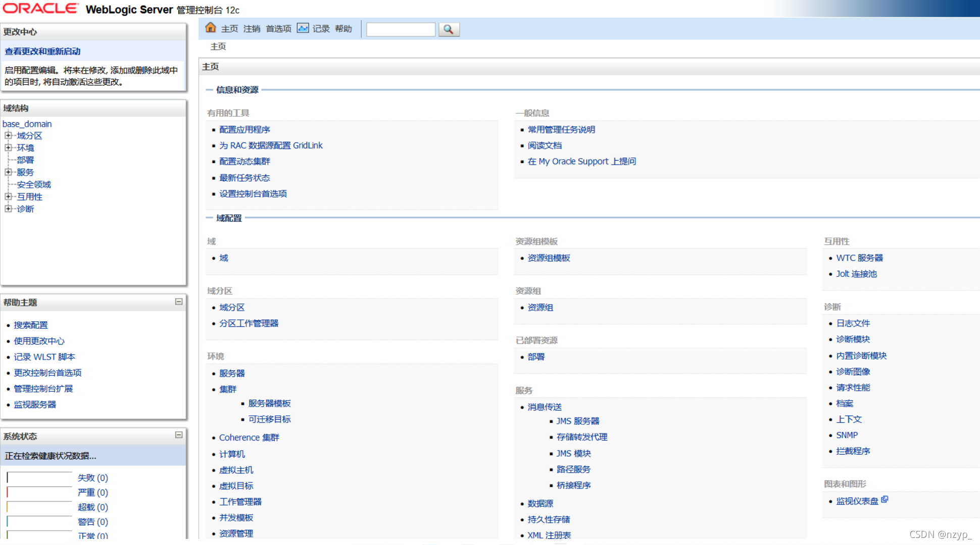
Task: Click 注销 to log out
Action: coord(252,29)
